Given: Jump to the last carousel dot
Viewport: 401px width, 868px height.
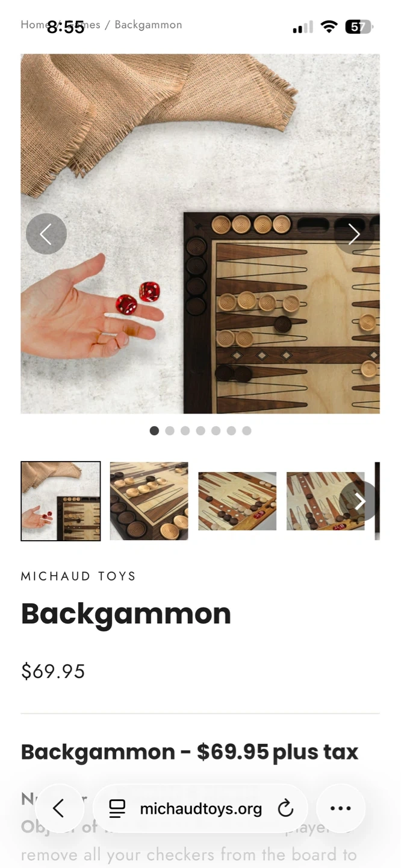Looking at the screenshot, I should 247,430.
